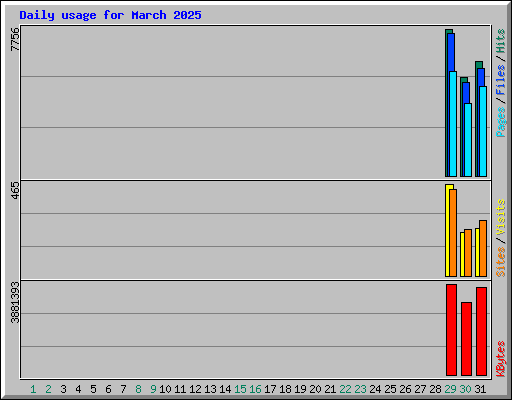Click the 7756 hits axis value
Screen dimensions: 512x400
click(15, 39)
